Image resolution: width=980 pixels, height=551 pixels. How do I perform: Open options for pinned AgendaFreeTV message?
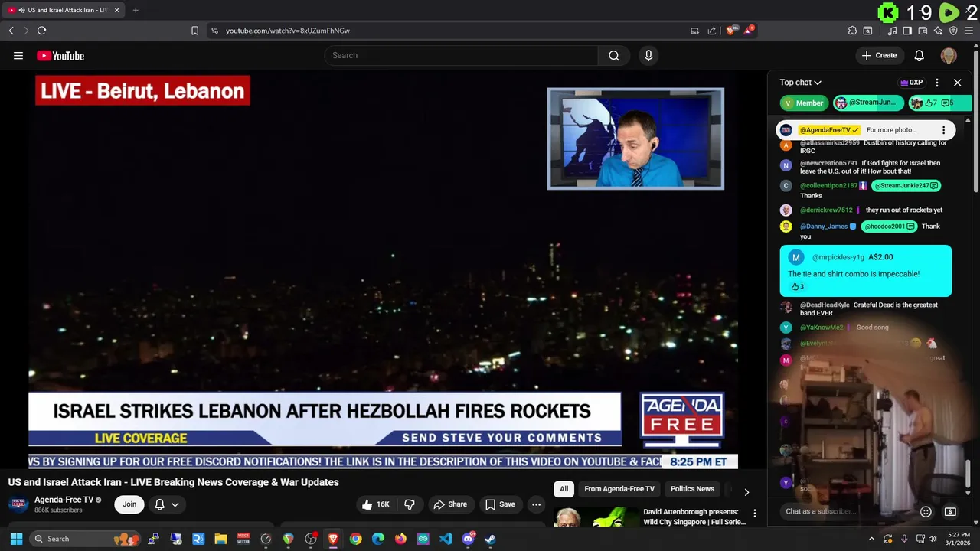point(943,130)
